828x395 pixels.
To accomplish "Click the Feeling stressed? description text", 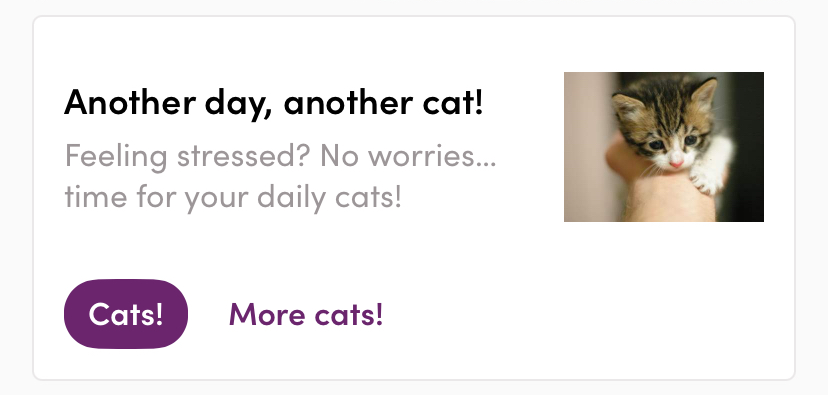I will click(280, 176).
